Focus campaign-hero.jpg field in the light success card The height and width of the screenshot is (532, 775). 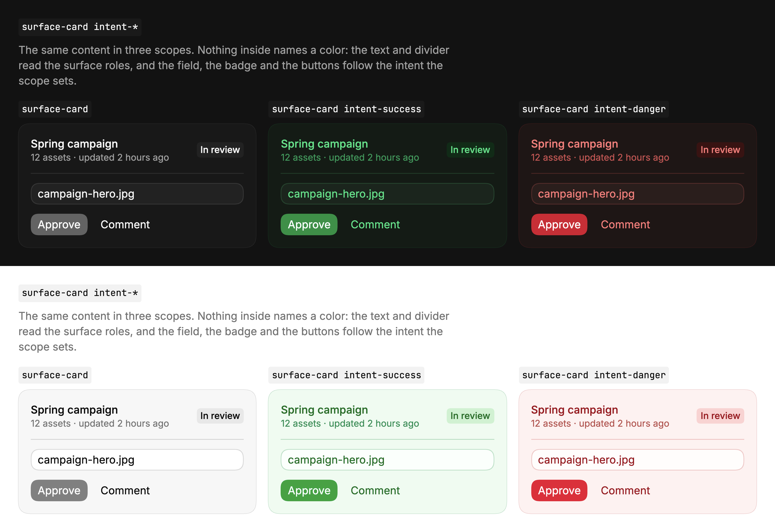[387, 460]
